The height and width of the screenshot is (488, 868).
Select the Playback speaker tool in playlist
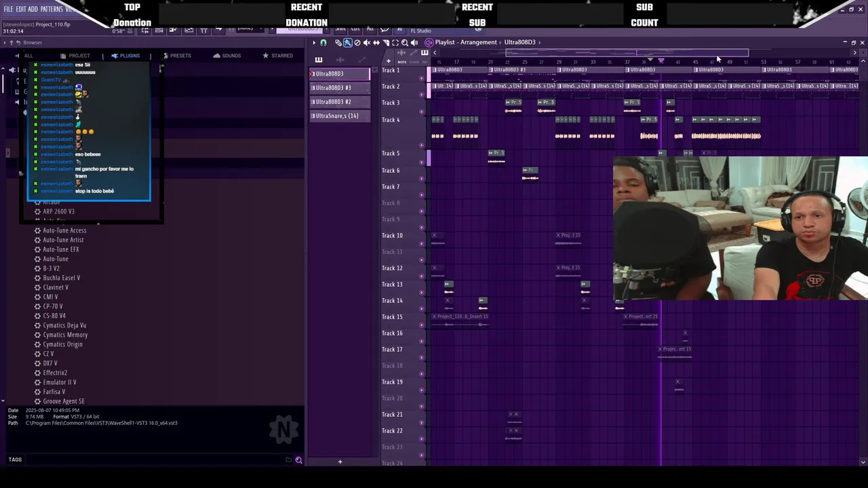pos(414,43)
